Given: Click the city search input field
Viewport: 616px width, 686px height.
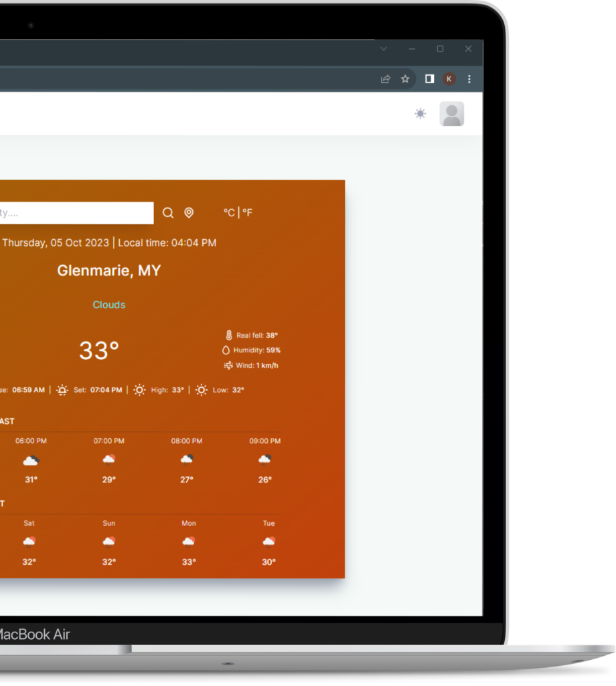Looking at the screenshot, I should (76, 213).
